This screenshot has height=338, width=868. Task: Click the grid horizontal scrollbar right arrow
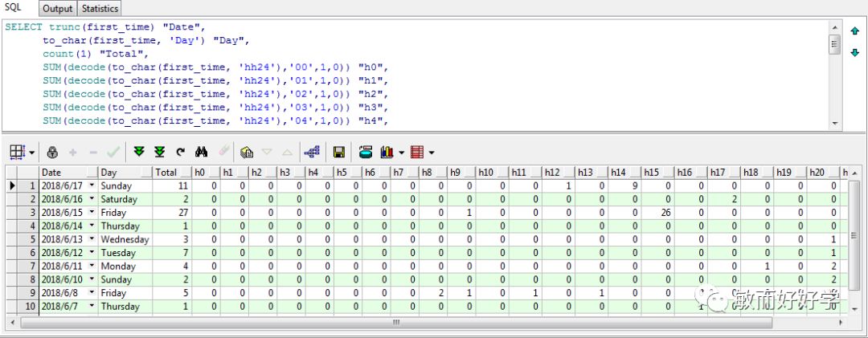pyautogui.click(x=842, y=322)
